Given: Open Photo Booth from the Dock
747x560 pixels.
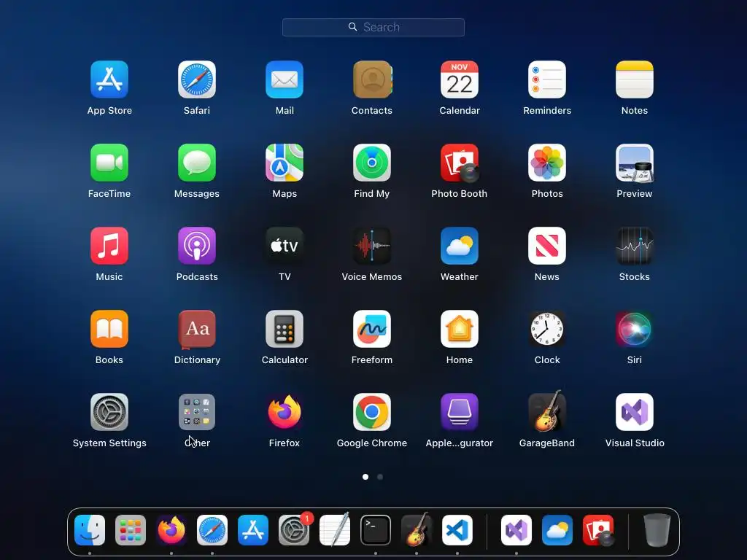Looking at the screenshot, I should pos(598,530).
